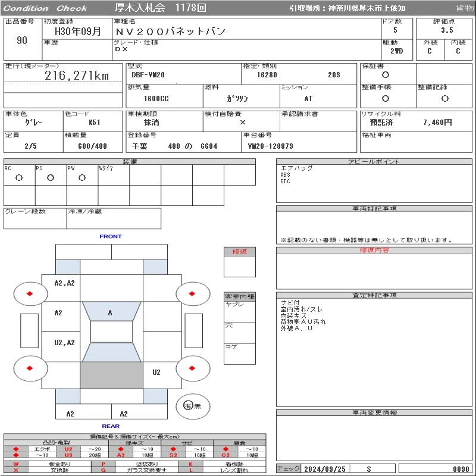Click the 車検期限 value 抹消
Image resolution: width=476 pixels, height=476 pixels.
152,123
